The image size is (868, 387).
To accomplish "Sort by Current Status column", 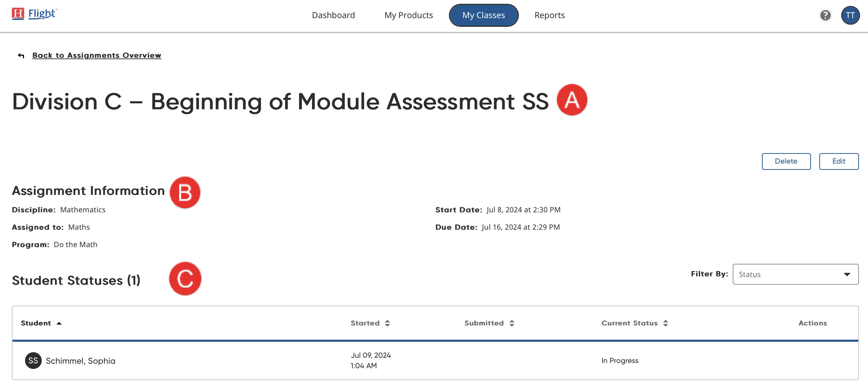I will (x=666, y=323).
